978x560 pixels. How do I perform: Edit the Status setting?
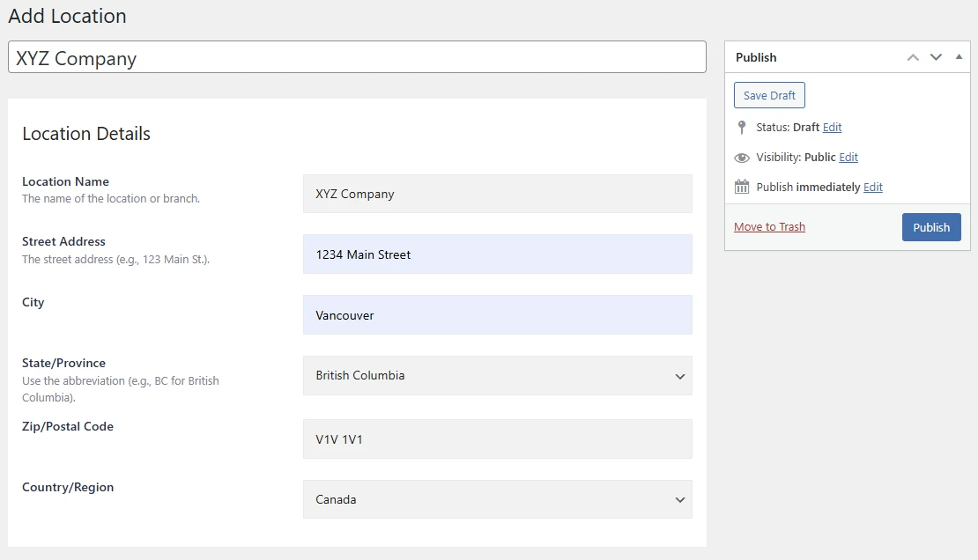click(x=832, y=127)
